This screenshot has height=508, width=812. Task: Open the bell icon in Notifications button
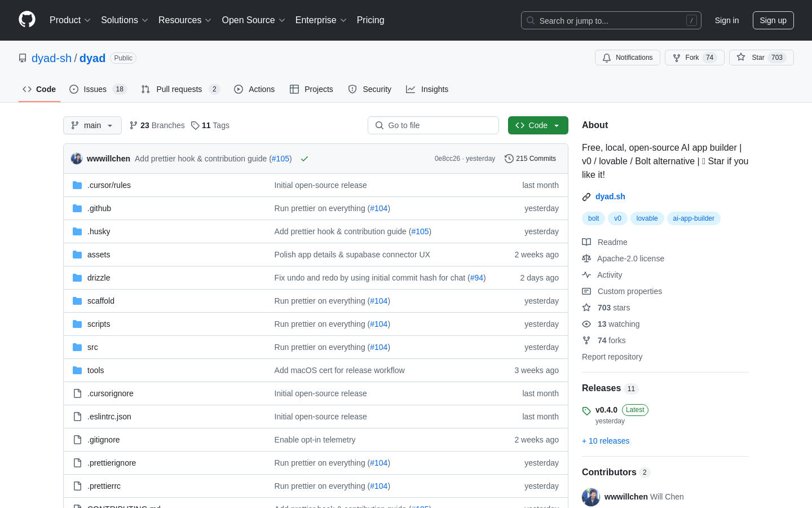click(x=607, y=58)
